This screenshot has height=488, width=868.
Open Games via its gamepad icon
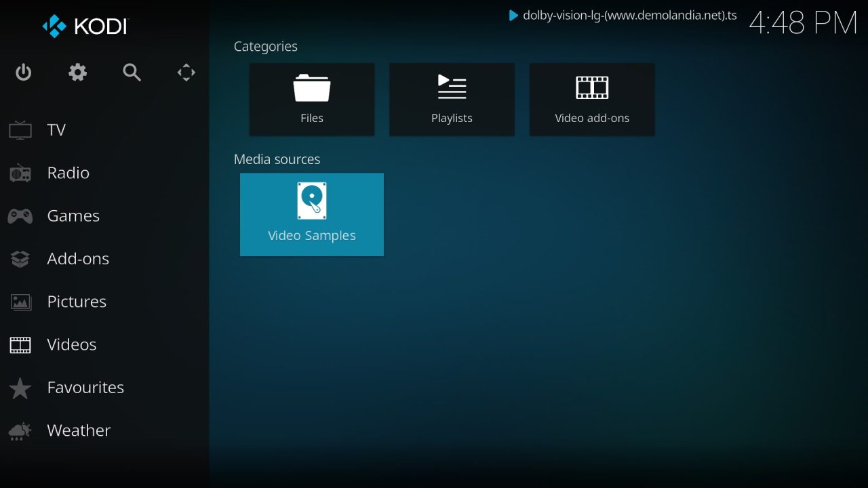click(20, 216)
